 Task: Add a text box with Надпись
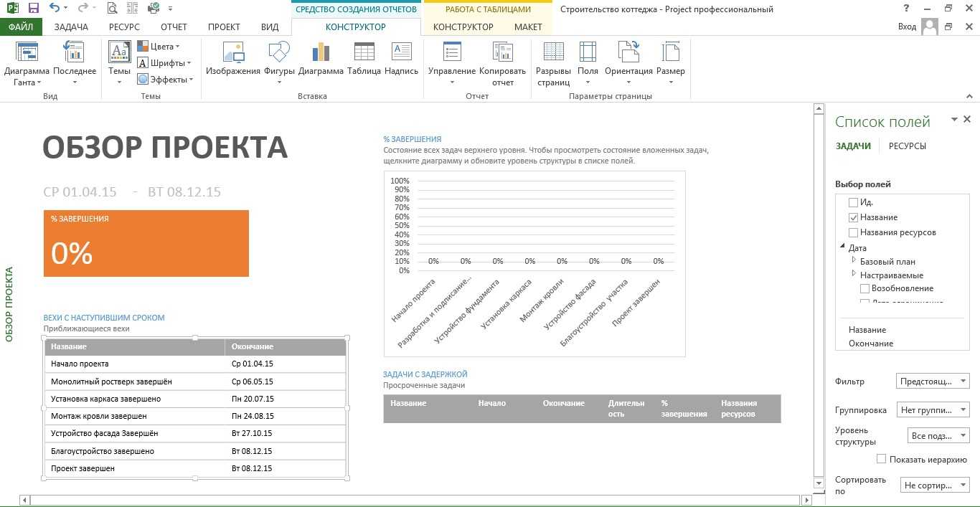click(401, 54)
